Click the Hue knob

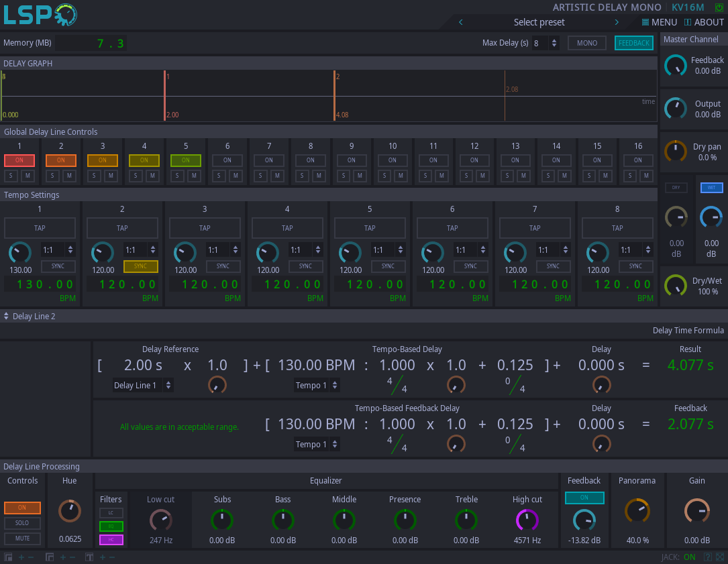pyautogui.click(x=69, y=511)
